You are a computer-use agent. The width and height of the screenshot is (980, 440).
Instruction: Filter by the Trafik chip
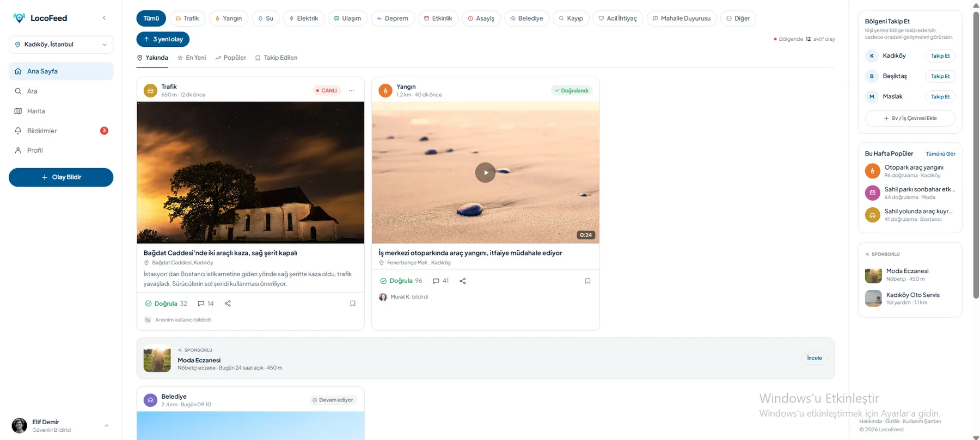(x=187, y=18)
